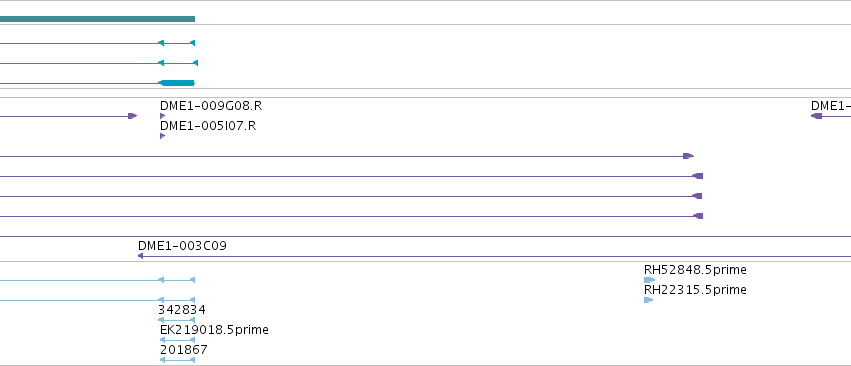Click the partially visible DME1- label at the right edge

tap(831, 105)
